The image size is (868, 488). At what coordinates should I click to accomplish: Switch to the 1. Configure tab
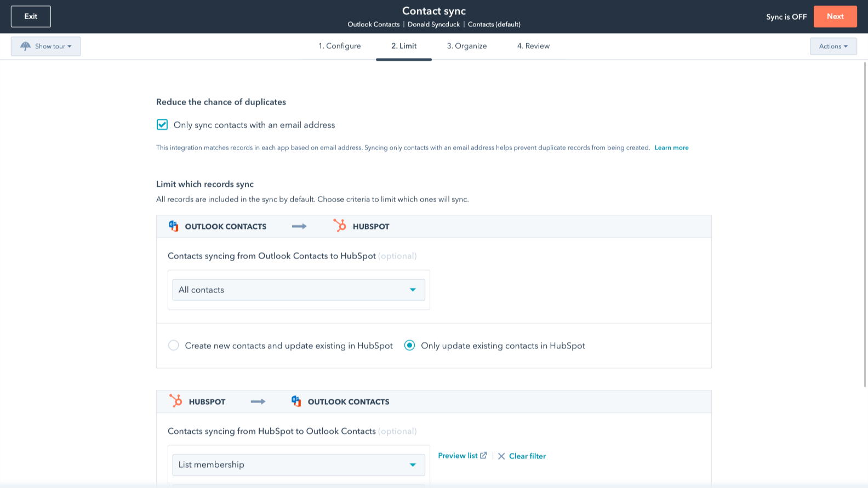[x=340, y=46]
